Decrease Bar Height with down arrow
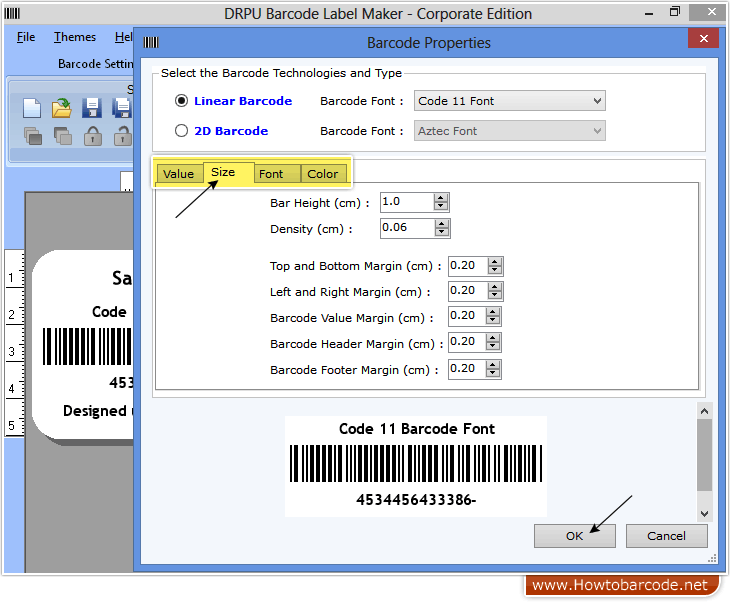Screen dimensions: 730x602 (x=440, y=206)
